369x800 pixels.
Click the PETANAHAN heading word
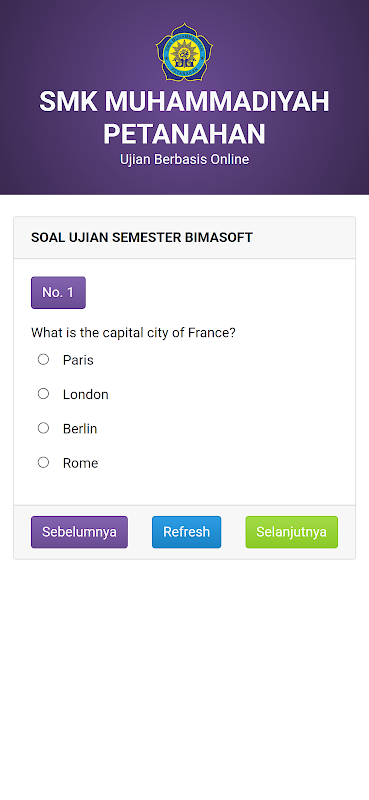[184, 134]
